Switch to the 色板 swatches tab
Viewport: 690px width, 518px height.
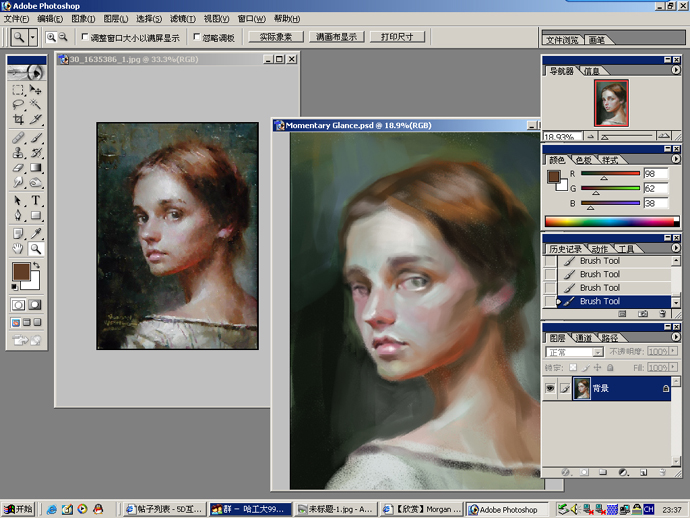[x=584, y=160]
